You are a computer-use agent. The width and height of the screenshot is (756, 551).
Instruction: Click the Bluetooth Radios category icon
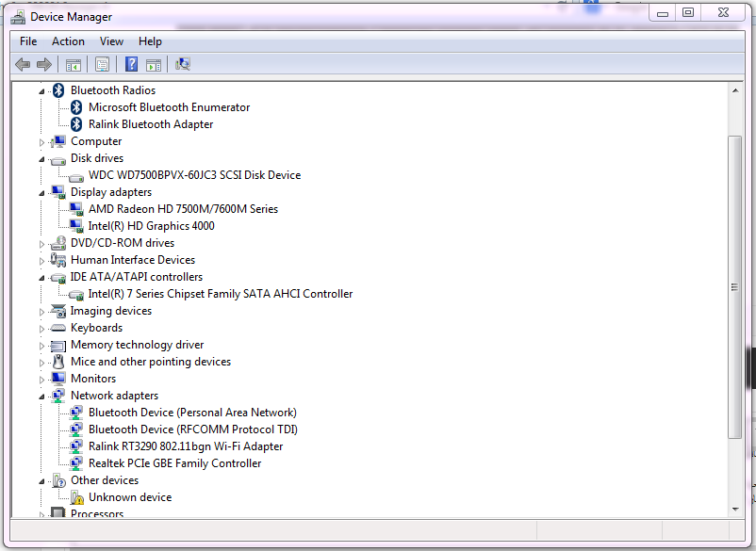click(x=58, y=90)
